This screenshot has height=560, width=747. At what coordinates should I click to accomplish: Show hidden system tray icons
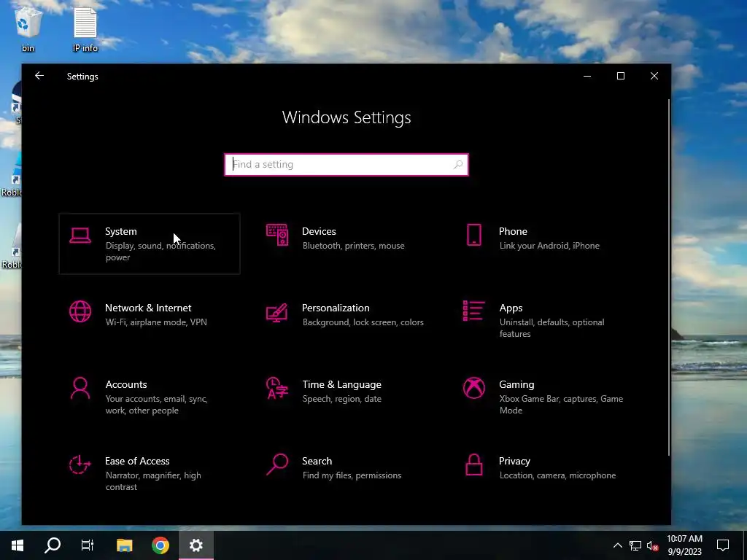(x=617, y=545)
